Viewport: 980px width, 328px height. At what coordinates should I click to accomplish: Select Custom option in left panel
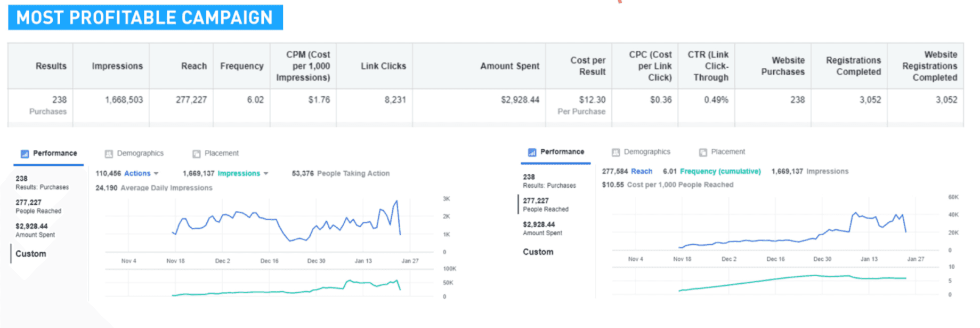tap(30, 254)
